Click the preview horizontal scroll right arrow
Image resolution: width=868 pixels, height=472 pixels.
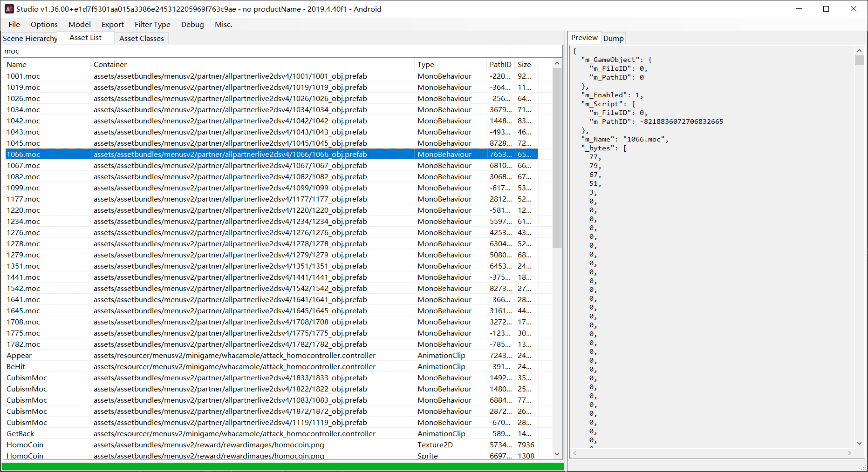pos(849,453)
